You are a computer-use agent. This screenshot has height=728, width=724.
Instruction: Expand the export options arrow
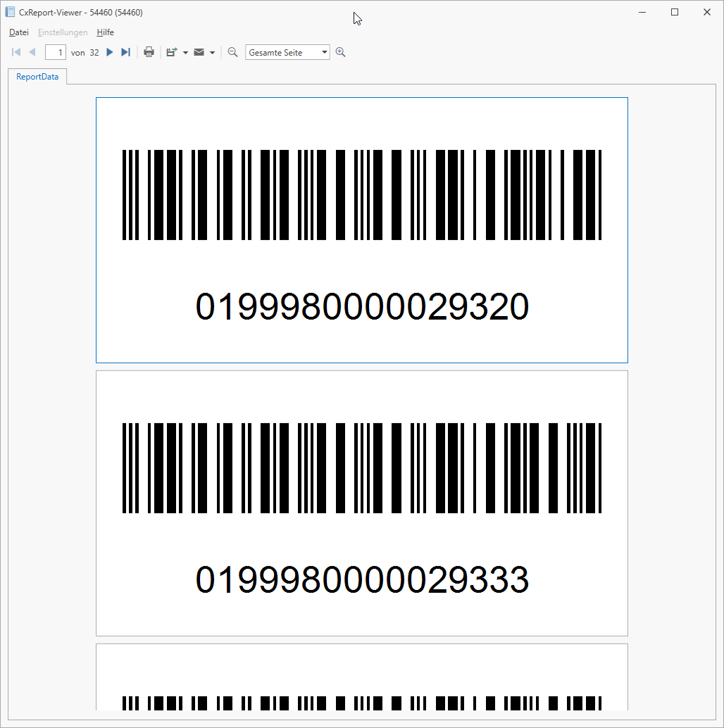(185, 53)
